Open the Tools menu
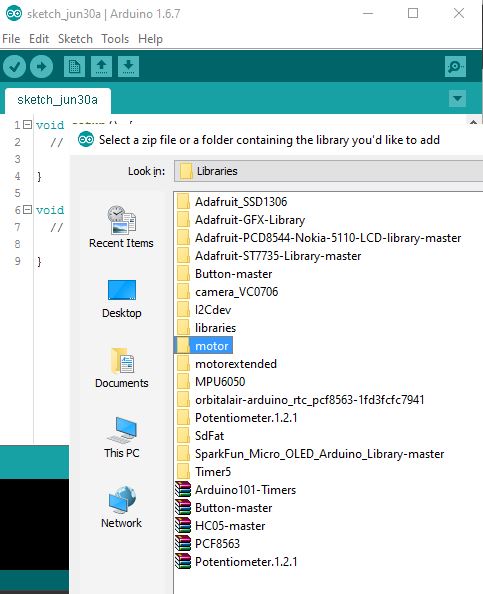The width and height of the screenshot is (483, 594). [x=115, y=39]
